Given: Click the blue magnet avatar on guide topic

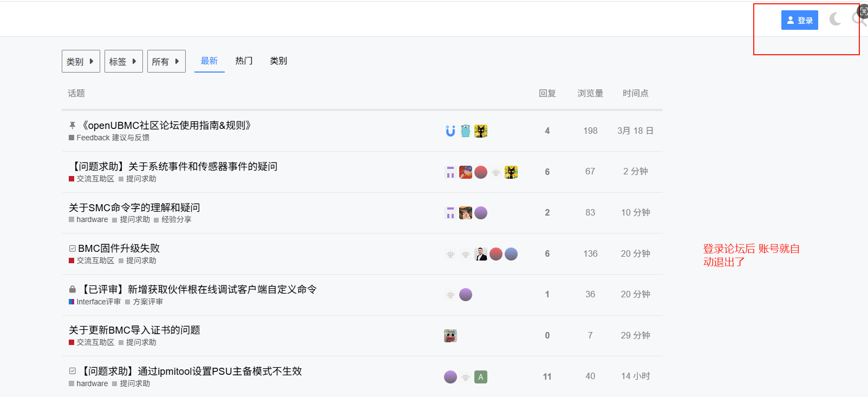Looking at the screenshot, I should (450, 131).
